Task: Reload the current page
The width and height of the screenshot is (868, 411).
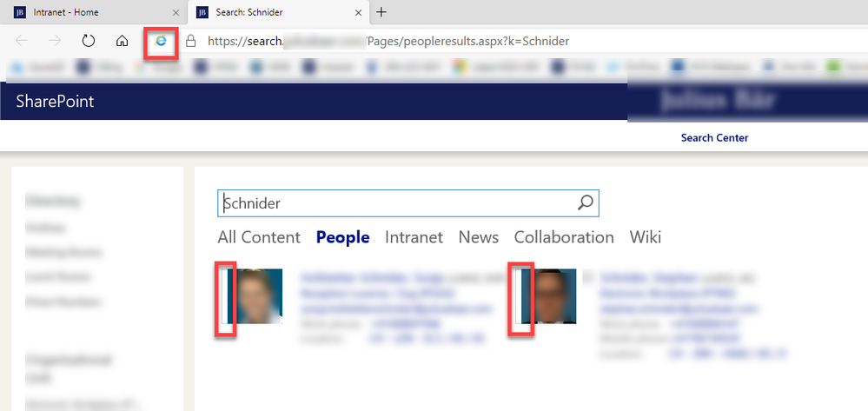Action: (x=88, y=41)
